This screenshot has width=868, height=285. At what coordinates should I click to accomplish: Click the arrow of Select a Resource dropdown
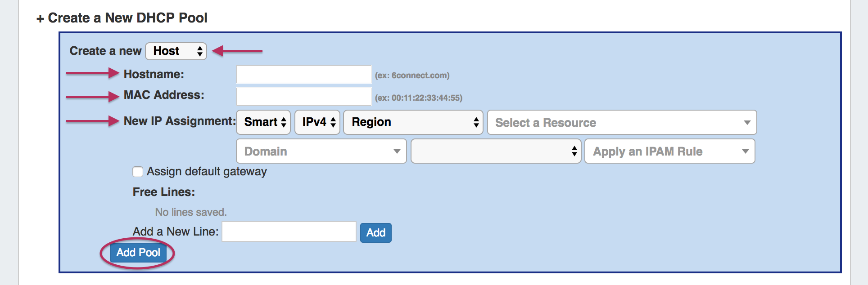pyautogui.click(x=747, y=122)
